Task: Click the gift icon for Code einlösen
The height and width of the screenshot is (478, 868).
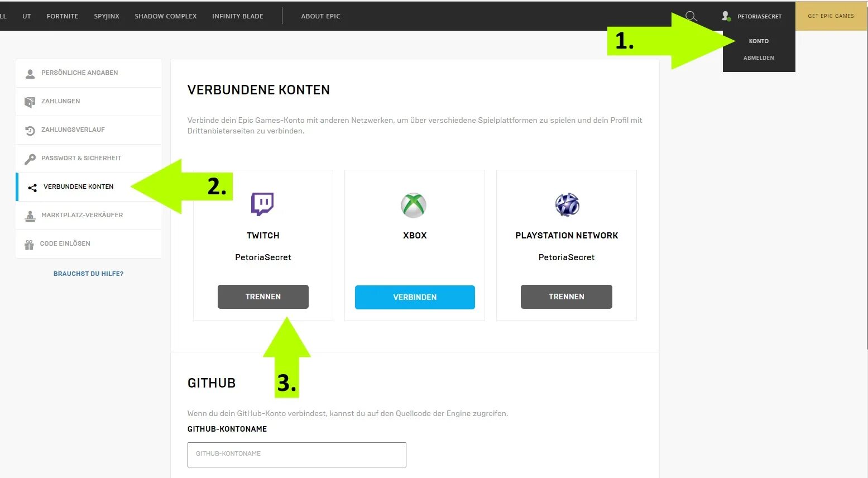Action: 29,244
